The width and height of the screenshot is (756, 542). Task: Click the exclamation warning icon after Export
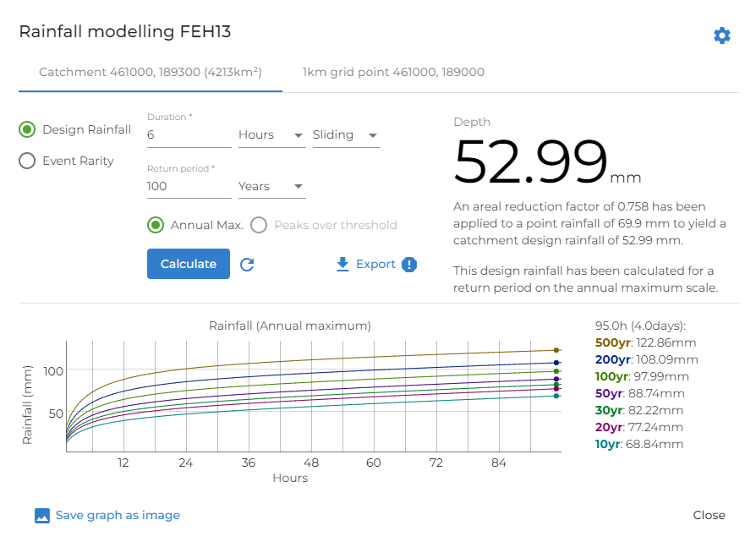point(409,264)
